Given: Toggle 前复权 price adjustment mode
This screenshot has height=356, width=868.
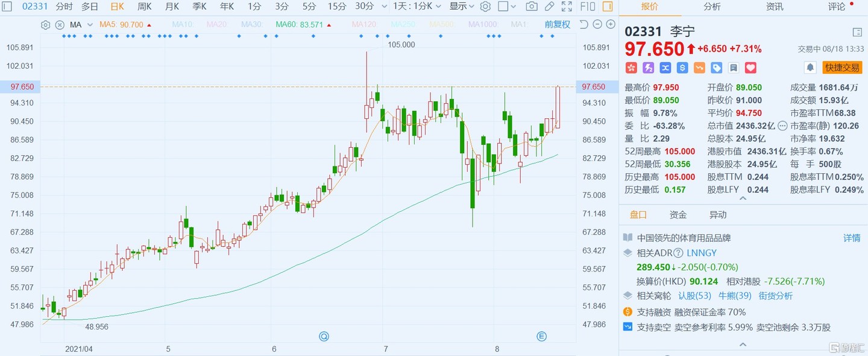Looking at the screenshot, I should 557,25.
